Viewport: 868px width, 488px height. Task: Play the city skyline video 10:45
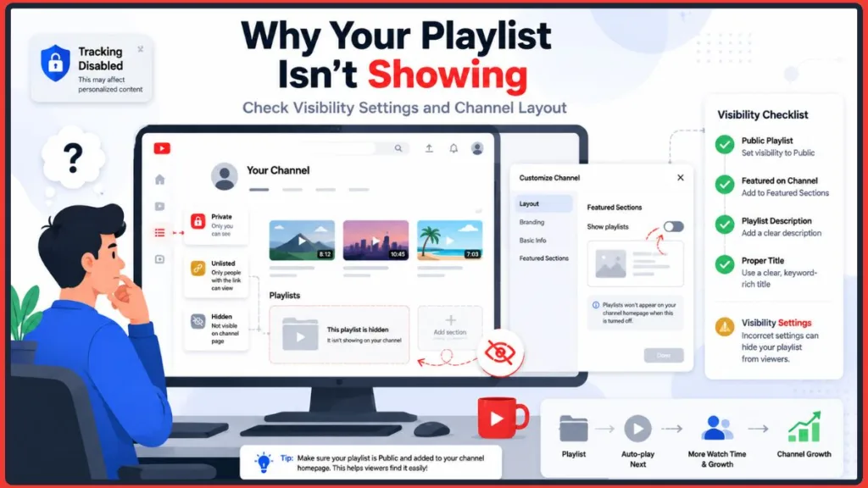tap(376, 240)
